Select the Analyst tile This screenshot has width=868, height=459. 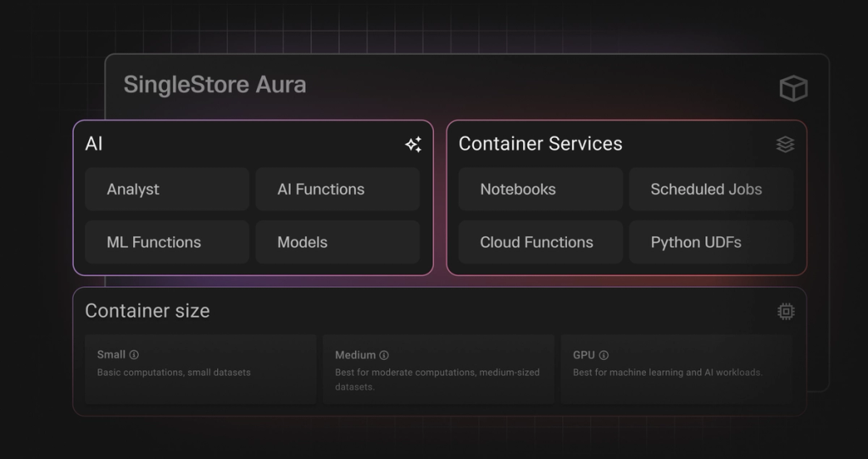(x=167, y=189)
